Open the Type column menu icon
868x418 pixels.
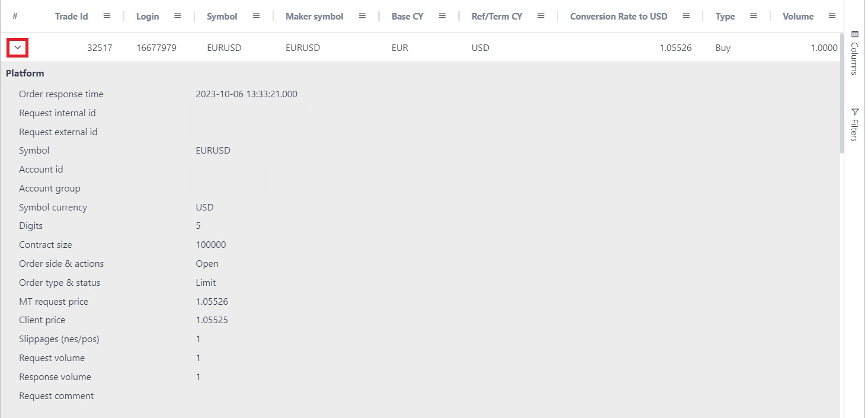[x=754, y=16]
